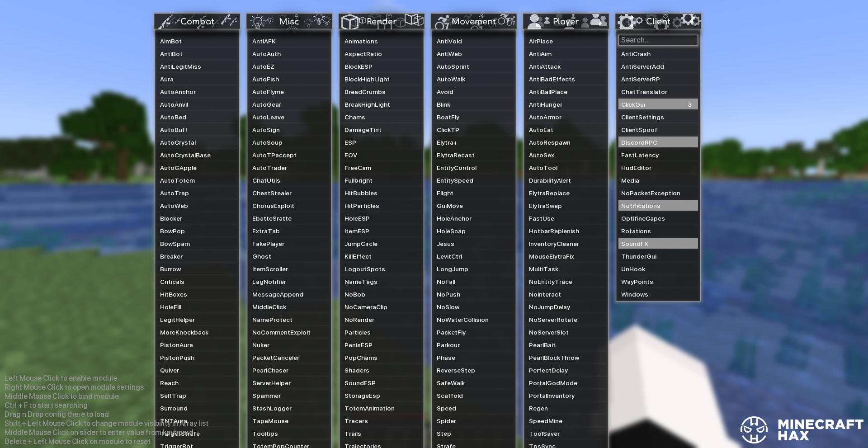Image resolution: width=868 pixels, height=448 pixels.
Task: Turn off the Notifications module
Action: pyautogui.click(x=658, y=206)
